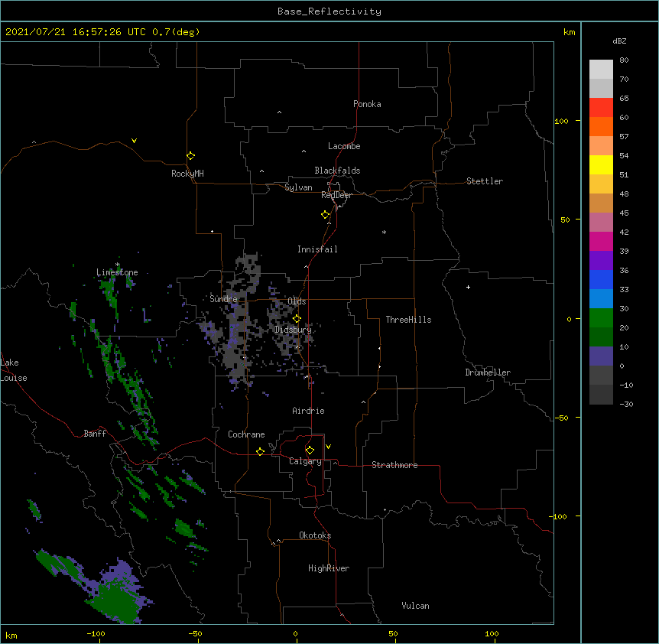Click the yellow marker south of Cochrane
This screenshot has height=644, width=659.
coord(260,451)
